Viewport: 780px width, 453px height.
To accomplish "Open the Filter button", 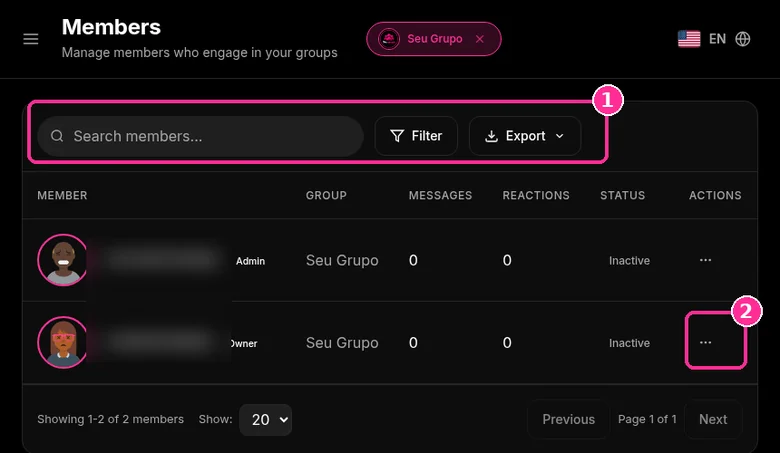I will [x=416, y=136].
